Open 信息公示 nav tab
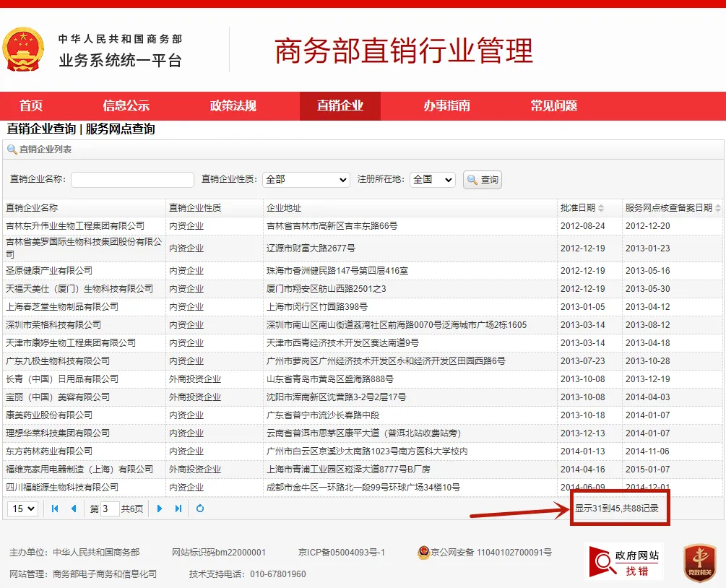726x588 pixels. [x=126, y=105]
